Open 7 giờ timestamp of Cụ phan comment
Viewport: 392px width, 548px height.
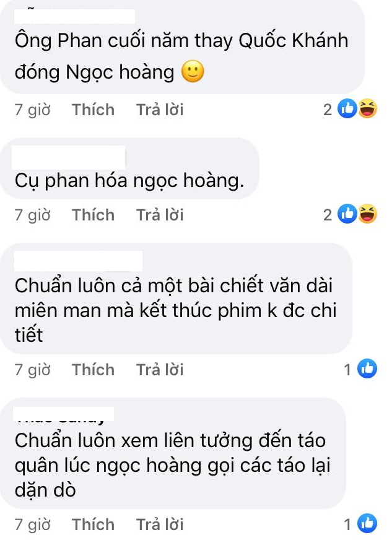[x=32, y=215]
